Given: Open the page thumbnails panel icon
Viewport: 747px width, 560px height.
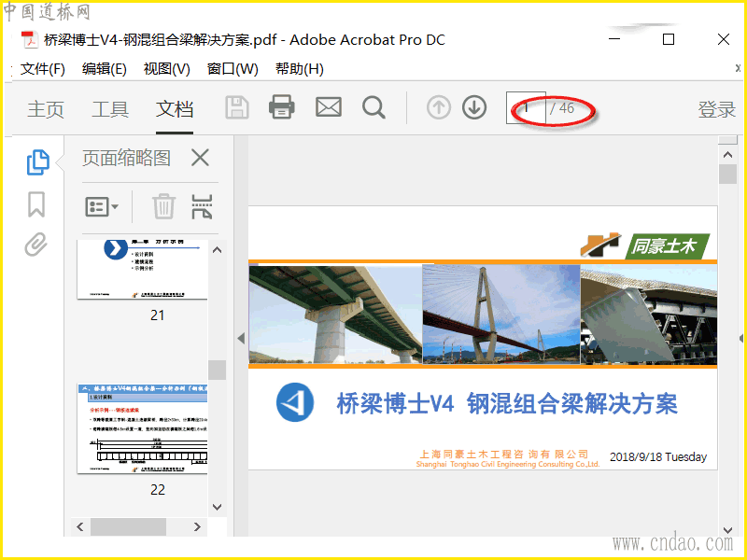Looking at the screenshot, I should click(x=37, y=162).
